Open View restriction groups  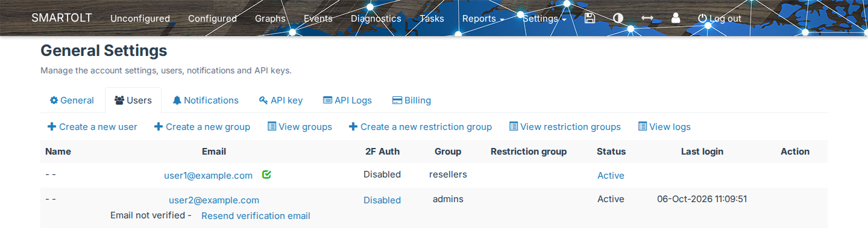pyautogui.click(x=565, y=127)
